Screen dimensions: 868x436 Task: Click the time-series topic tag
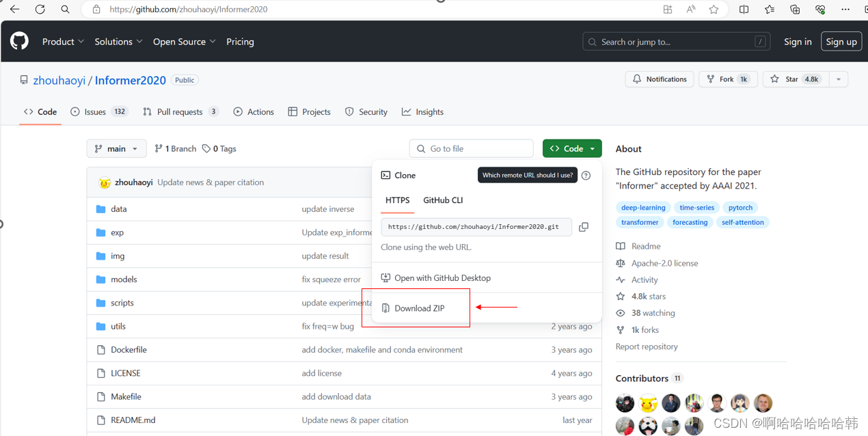[696, 208]
